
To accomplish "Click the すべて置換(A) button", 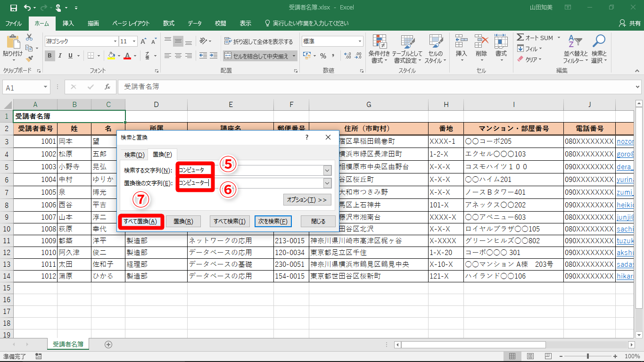I will tap(140, 222).
